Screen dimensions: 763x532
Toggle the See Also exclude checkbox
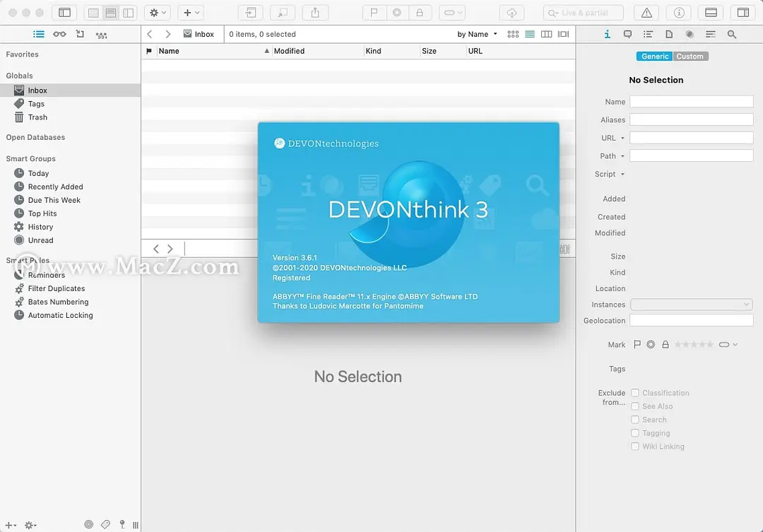pyautogui.click(x=635, y=406)
